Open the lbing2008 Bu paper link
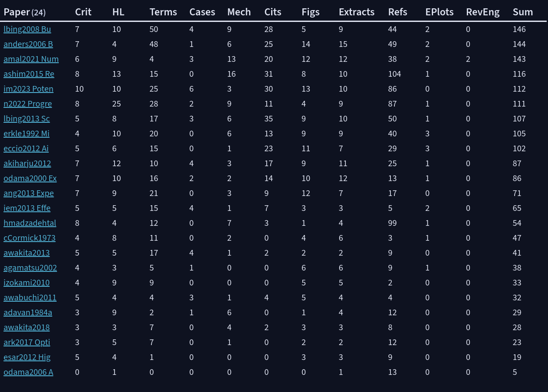Viewport: 548px width, 392px height. tap(27, 29)
